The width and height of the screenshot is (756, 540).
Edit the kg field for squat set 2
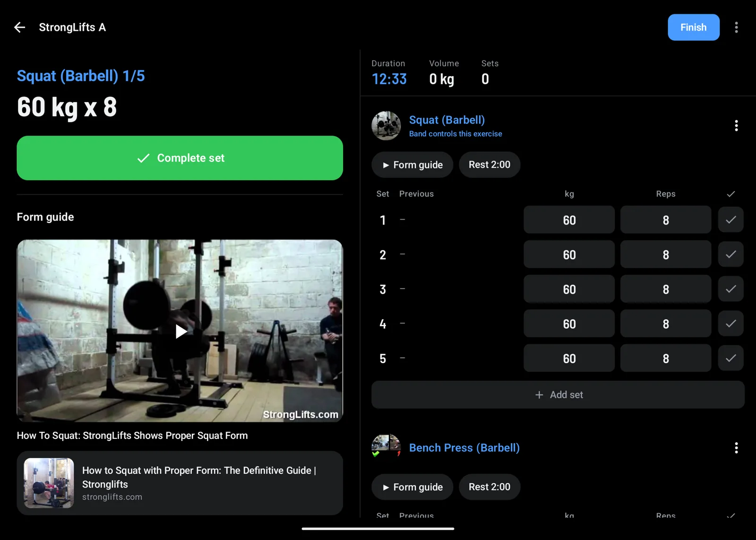tap(569, 254)
